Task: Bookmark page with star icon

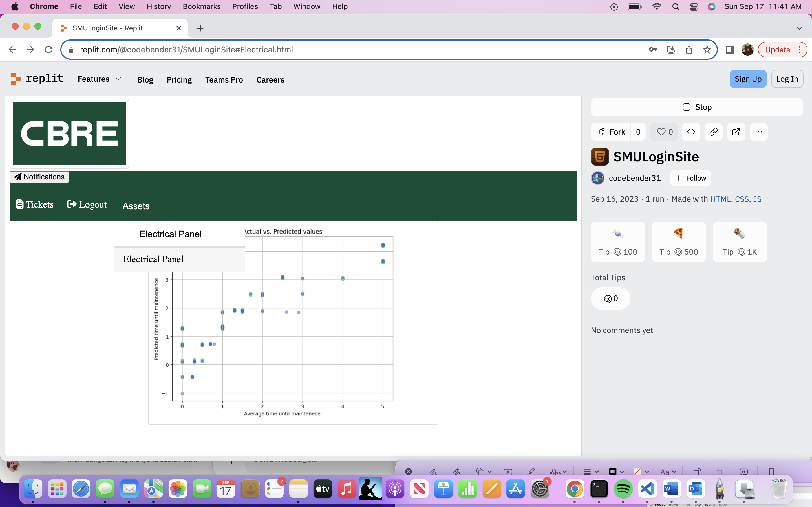Action: coord(707,50)
